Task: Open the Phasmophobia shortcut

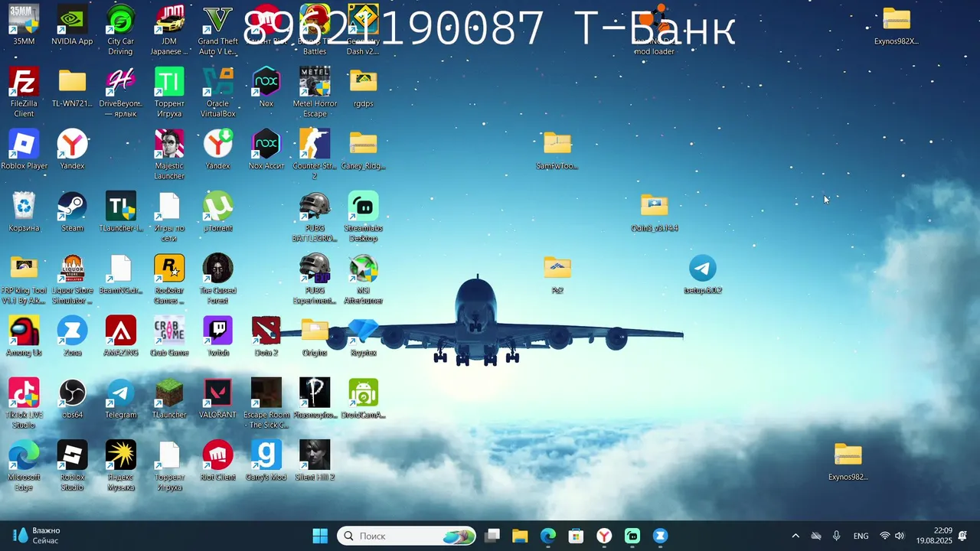Action: 315,399
